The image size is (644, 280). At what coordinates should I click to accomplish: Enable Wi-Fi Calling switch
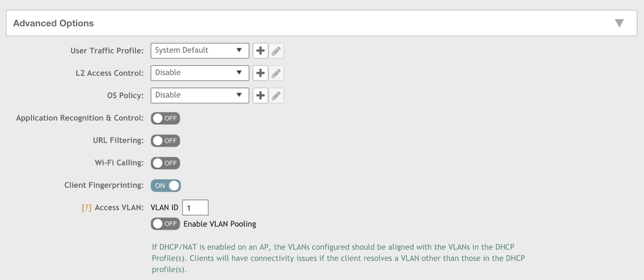coord(165,163)
